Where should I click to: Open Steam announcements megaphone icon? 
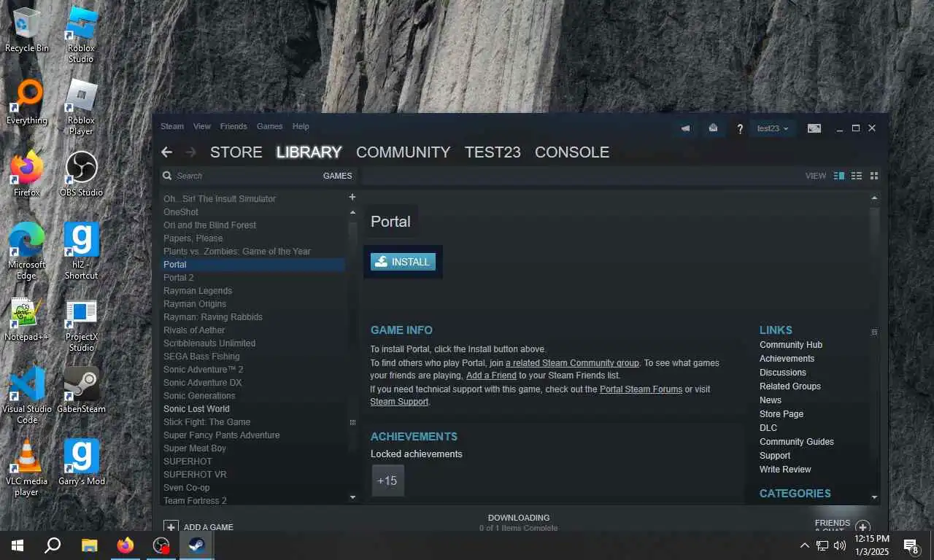click(x=686, y=128)
